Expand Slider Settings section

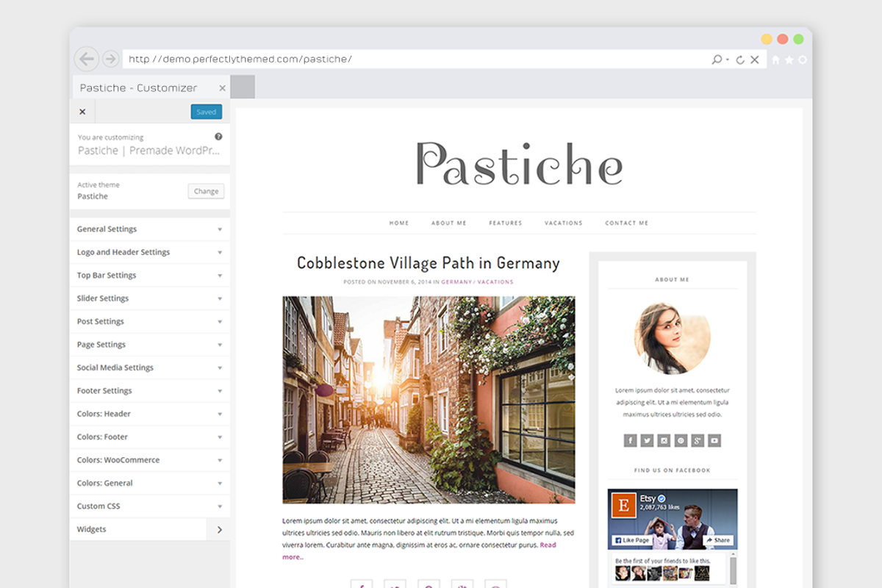[150, 298]
